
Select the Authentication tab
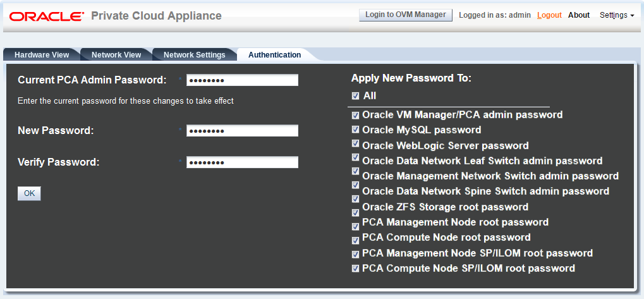click(x=274, y=54)
